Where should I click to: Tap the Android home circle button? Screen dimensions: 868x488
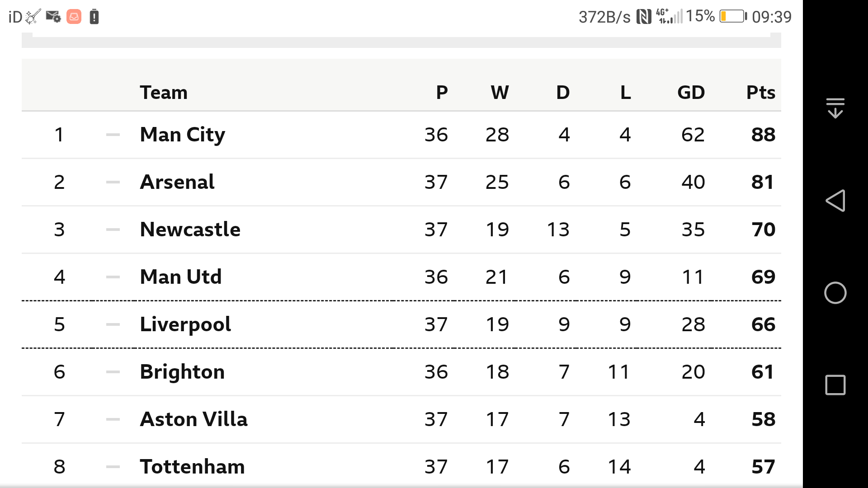(835, 293)
